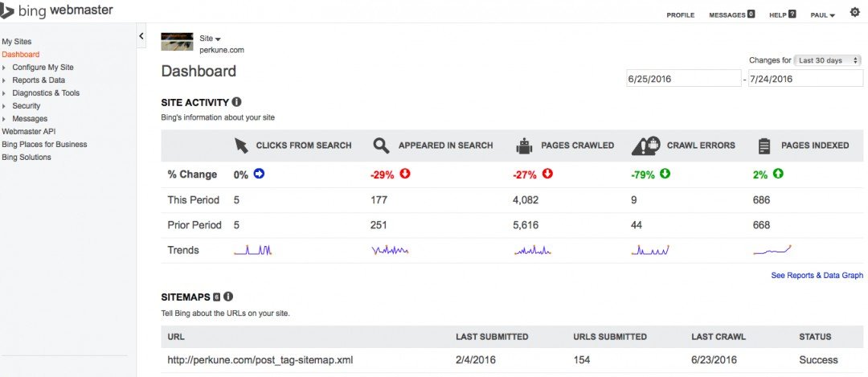Click the Success status cell
The width and height of the screenshot is (868, 377).
818,360
